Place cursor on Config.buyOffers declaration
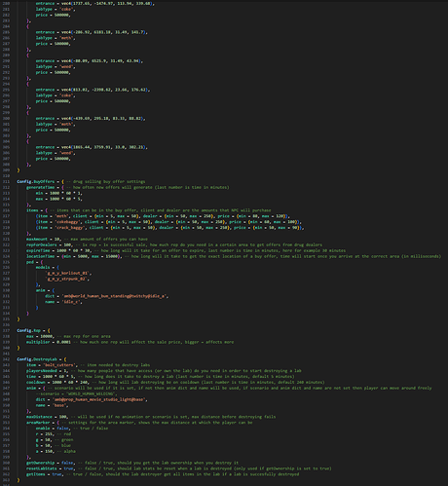 click(36, 181)
